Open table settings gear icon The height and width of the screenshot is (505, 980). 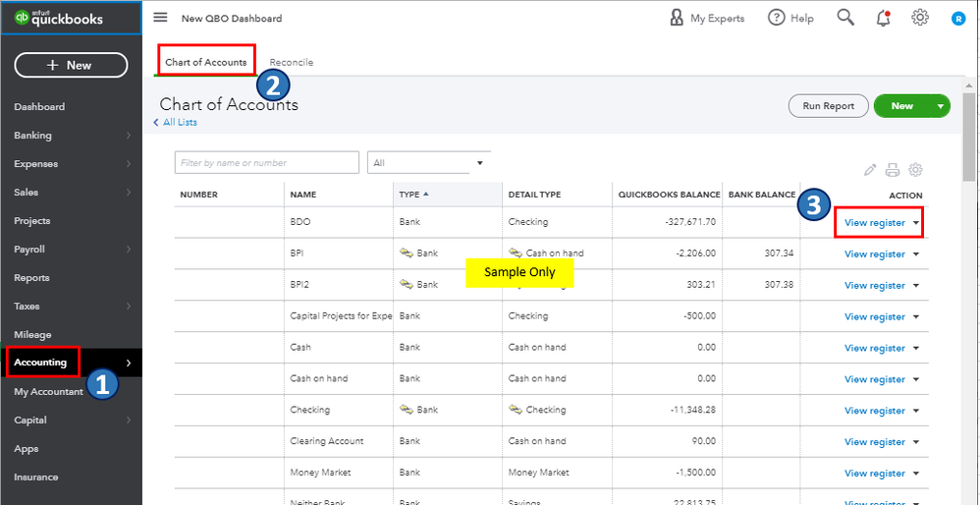[915, 169]
